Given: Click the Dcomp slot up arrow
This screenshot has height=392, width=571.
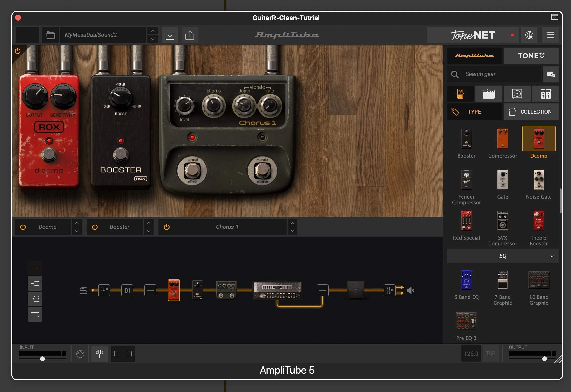Looking at the screenshot, I should click(x=77, y=223).
